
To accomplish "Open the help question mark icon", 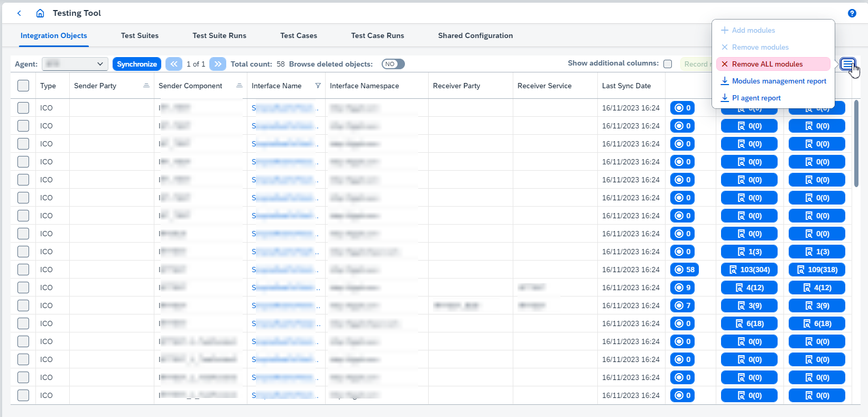I will (852, 13).
